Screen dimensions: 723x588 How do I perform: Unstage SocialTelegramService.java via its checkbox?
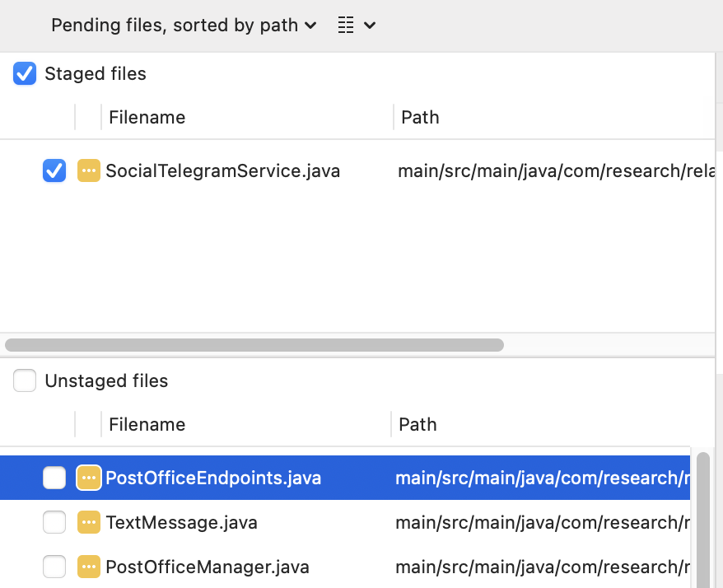click(54, 170)
